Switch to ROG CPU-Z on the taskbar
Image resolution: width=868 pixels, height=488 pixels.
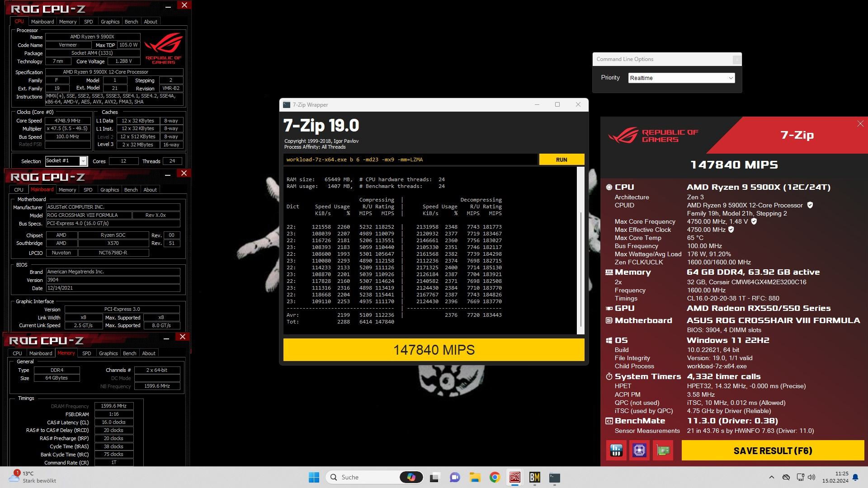point(514,477)
